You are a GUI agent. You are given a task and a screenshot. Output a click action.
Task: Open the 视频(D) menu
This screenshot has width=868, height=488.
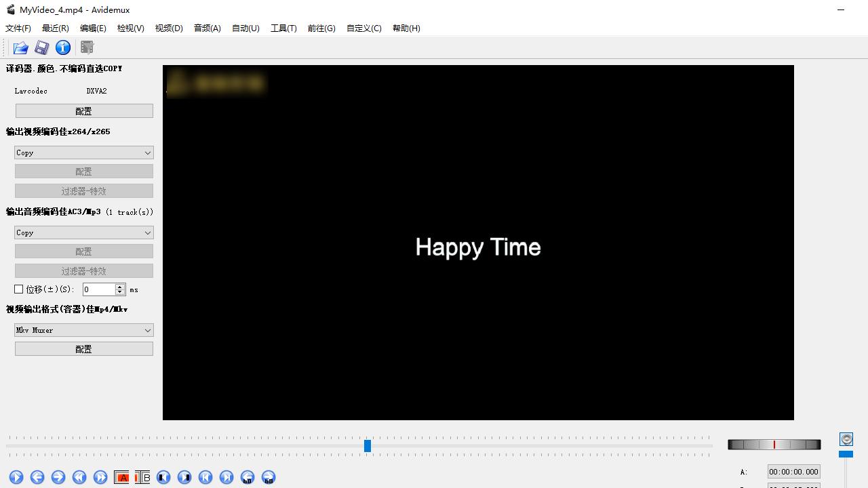pos(168,28)
